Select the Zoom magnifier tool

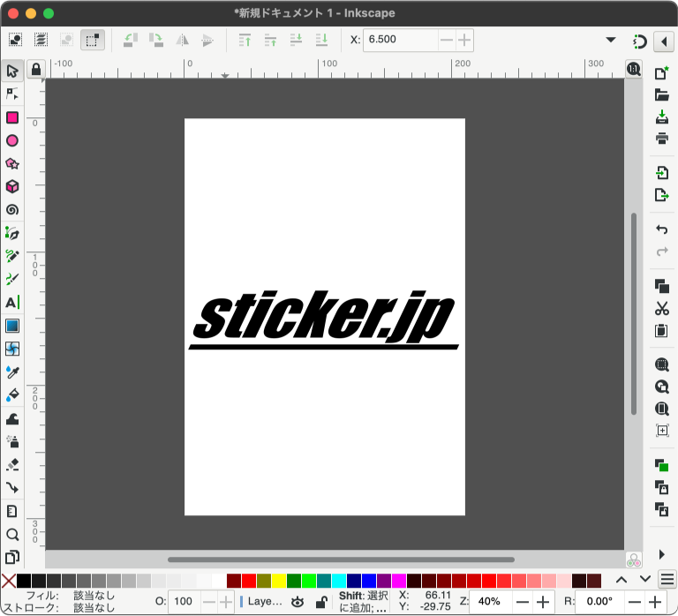pyautogui.click(x=12, y=535)
